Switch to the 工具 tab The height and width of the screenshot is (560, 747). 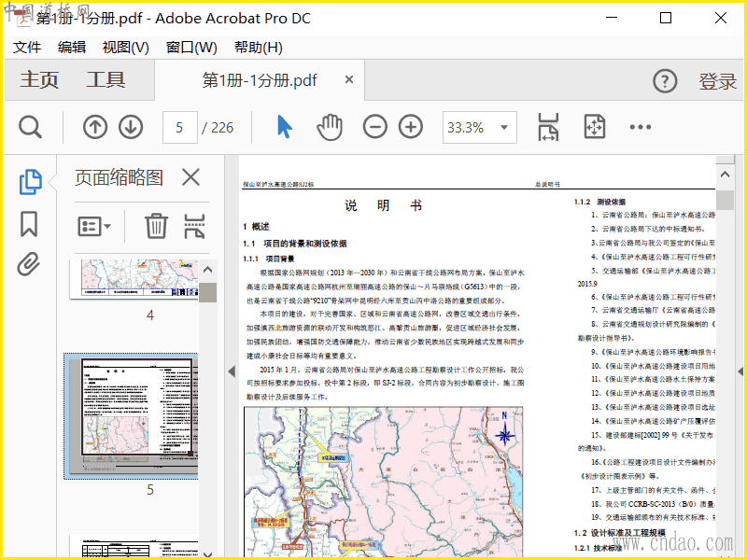pos(106,80)
